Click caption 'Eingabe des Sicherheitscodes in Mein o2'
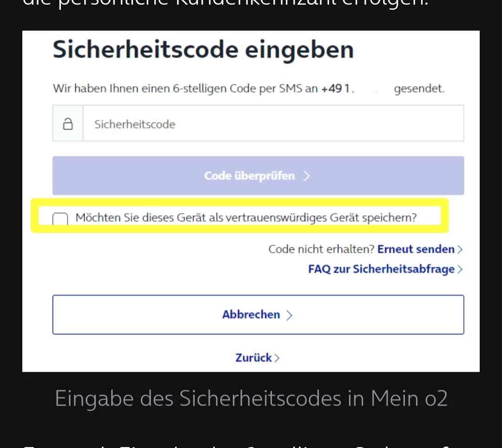 click(x=251, y=399)
